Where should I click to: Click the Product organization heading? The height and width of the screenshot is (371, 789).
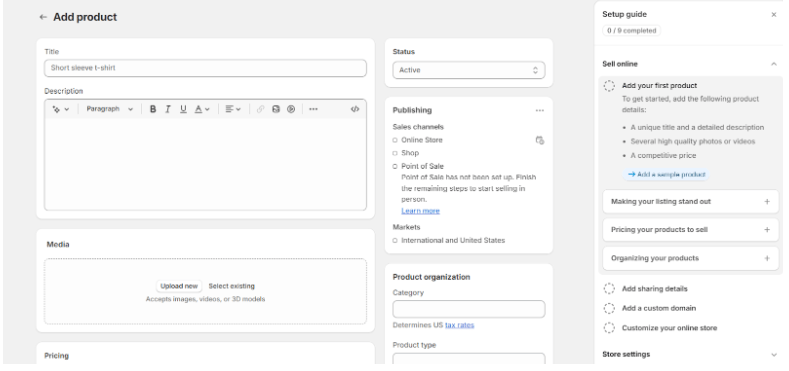click(x=431, y=277)
